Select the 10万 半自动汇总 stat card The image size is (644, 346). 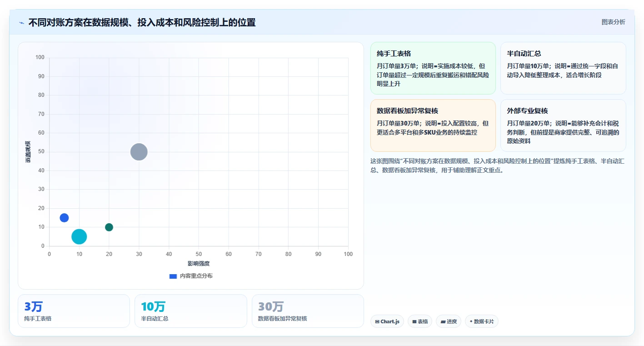pyautogui.click(x=190, y=311)
